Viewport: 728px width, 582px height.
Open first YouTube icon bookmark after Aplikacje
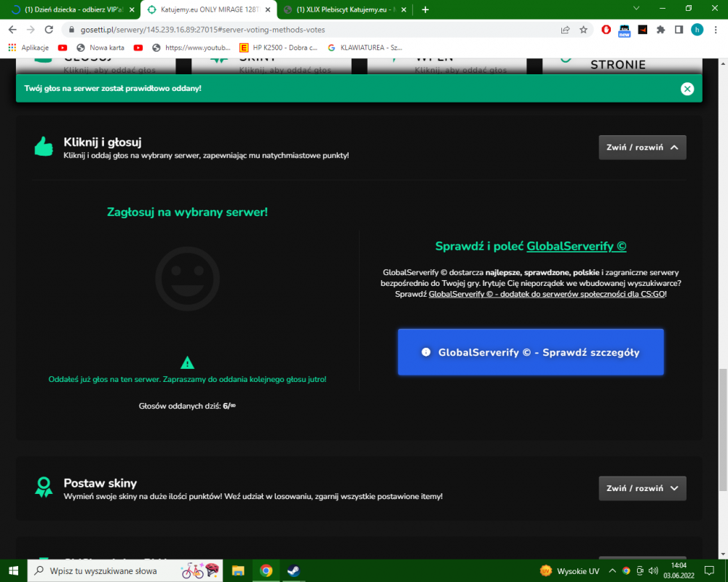tap(62, 48)
